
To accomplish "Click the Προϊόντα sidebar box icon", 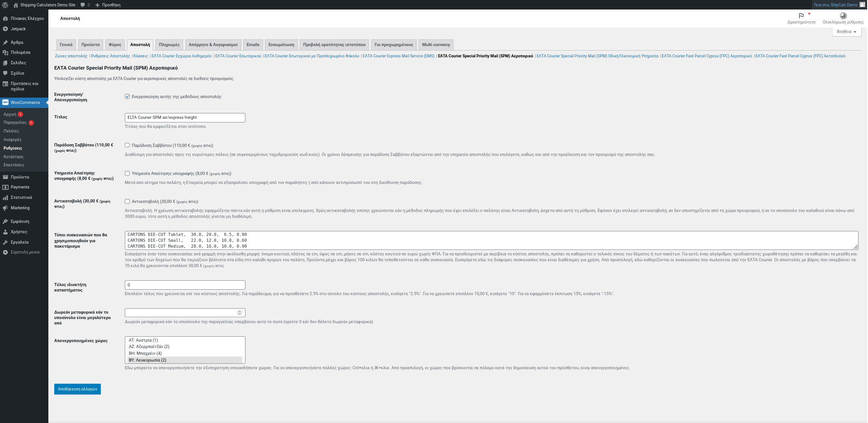I will tap(5, 177).
